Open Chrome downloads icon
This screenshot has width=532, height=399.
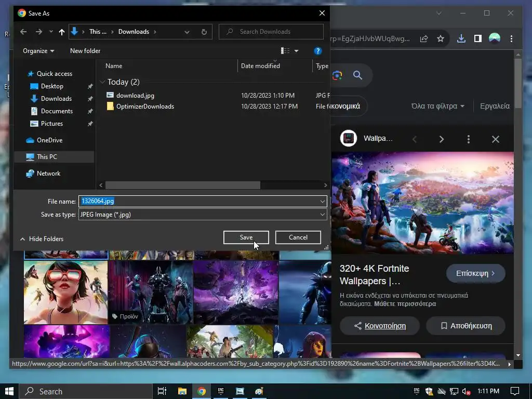[461, 38]
